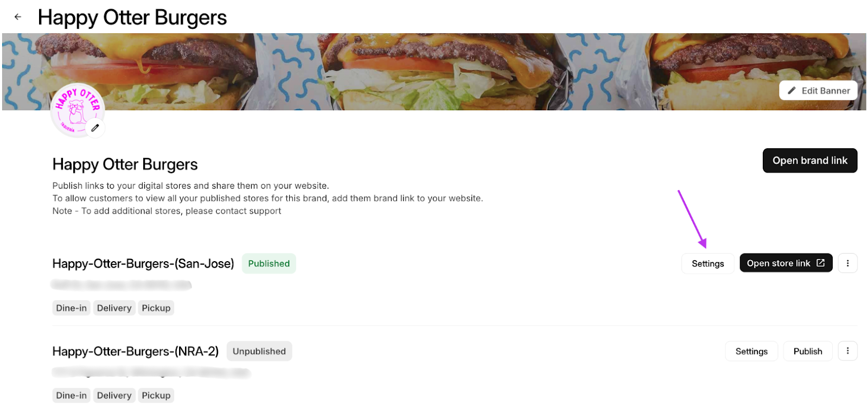Viewport: 868px width, 411px height.
Task: Click the back arrow to return
Action: [18, 17]
